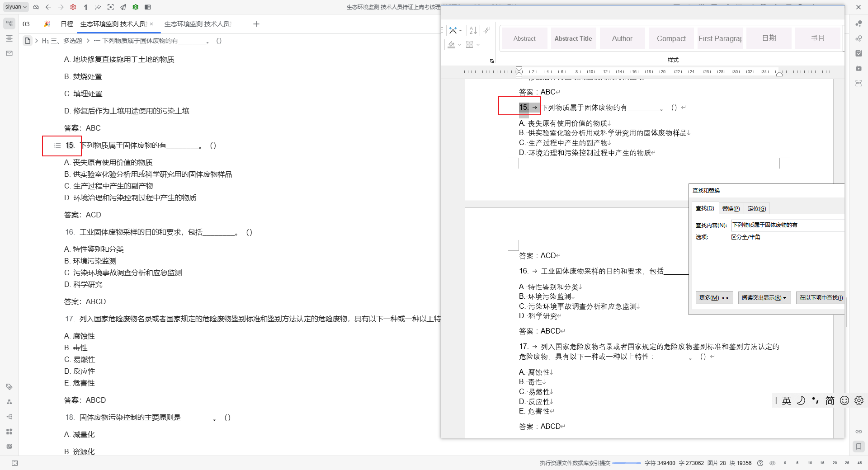Click the 更多 button in find dialog
Screen dimensions: 868x470
(714, 298)
